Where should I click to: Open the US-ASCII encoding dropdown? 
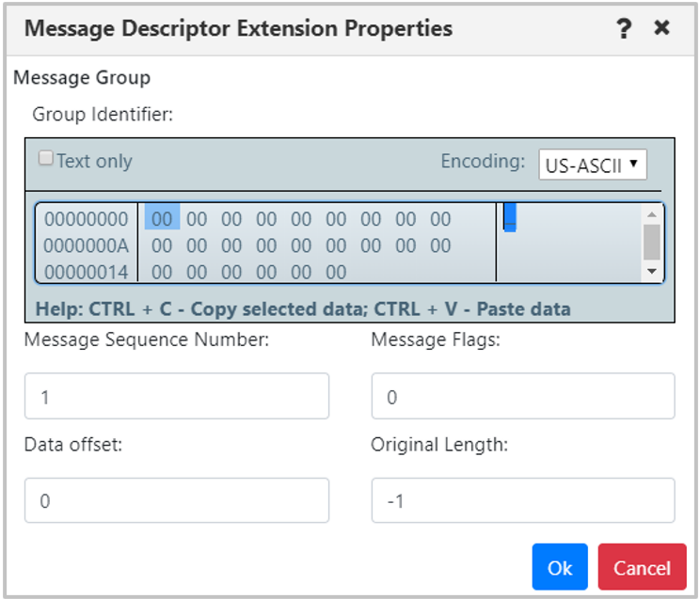pyautogui.click(x=593, y=165)
